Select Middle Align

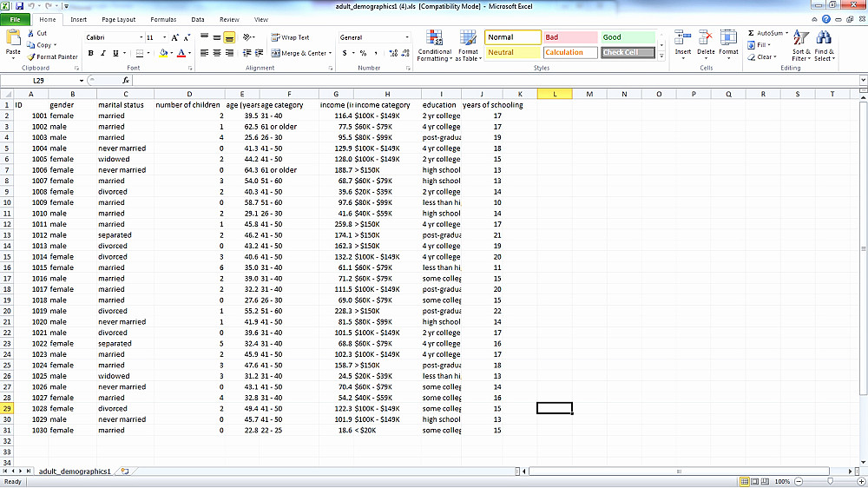click(217, 37)
